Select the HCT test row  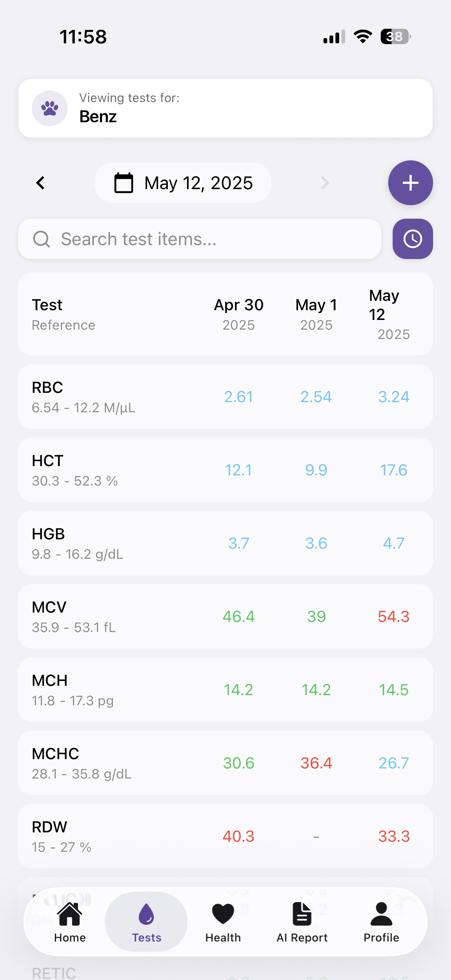(x=114, y=470)
